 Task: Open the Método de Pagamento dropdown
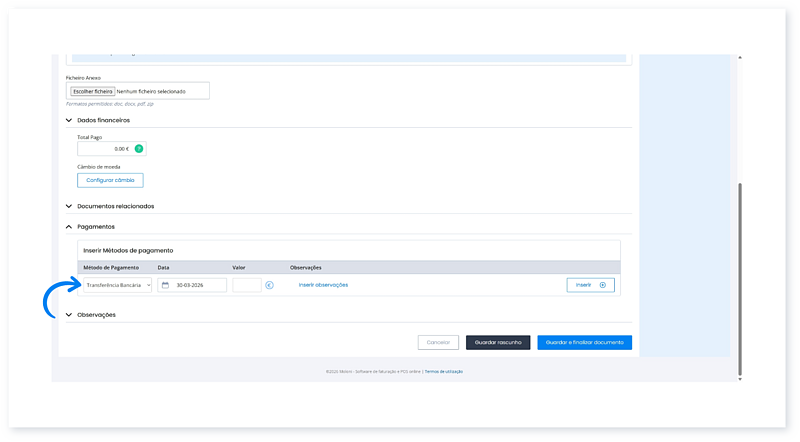click(x=115, y=285)
